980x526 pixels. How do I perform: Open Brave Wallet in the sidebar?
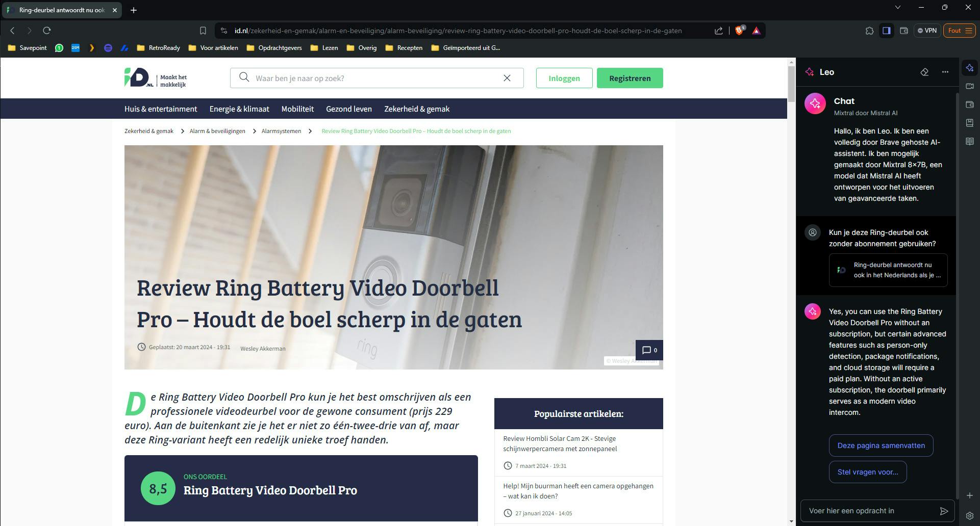pos(970,104)
